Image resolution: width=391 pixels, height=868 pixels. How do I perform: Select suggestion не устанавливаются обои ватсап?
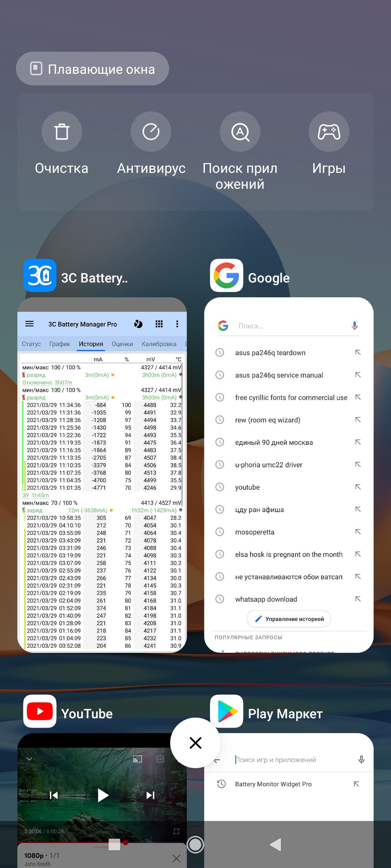[x=289, y=577]
